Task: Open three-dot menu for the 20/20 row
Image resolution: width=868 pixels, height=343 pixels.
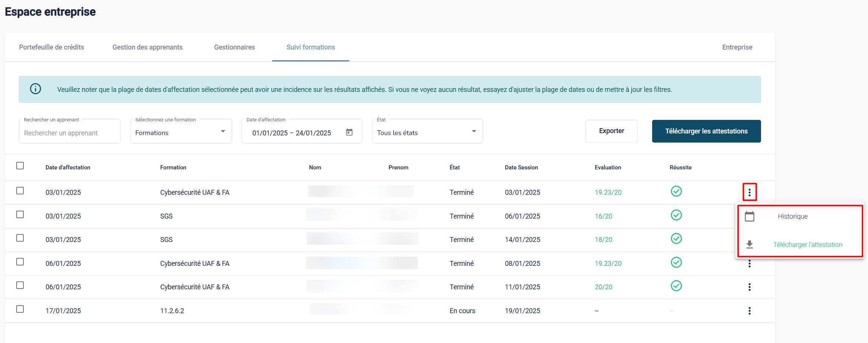Action: click(x=749, y=287)
